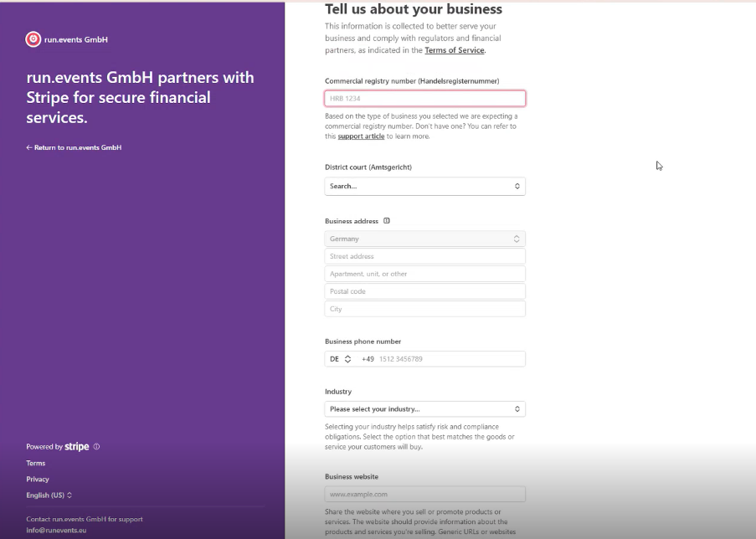This screenshot has height=539, width=756.
Task: Click the Privacy link in sidebar
Action: point(38,480)
